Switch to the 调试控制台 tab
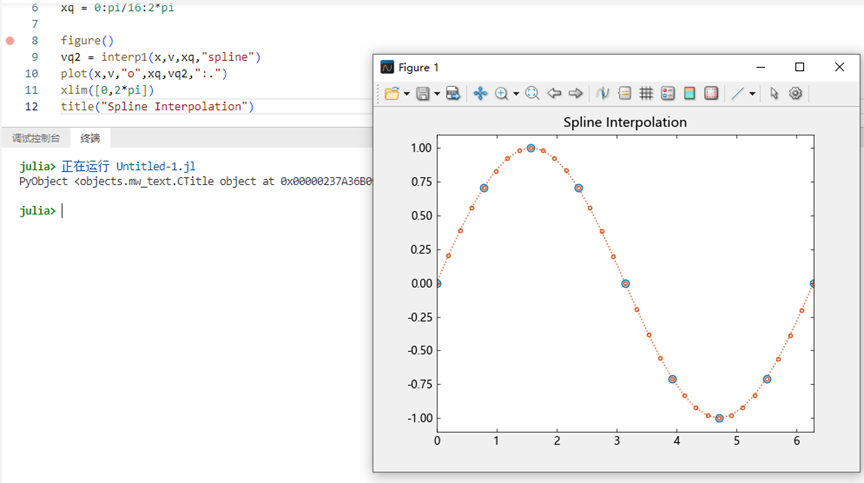This screenshot has width=864, height=483. [36, 138]
